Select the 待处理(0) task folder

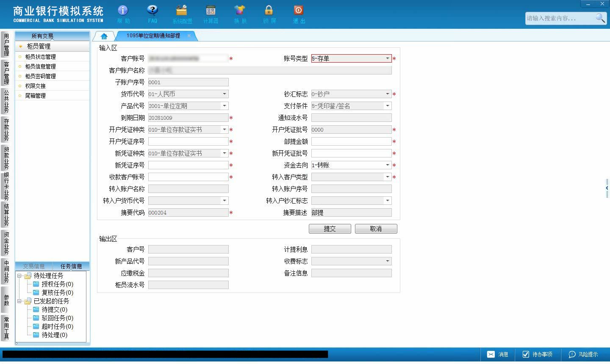click(50, 335)
